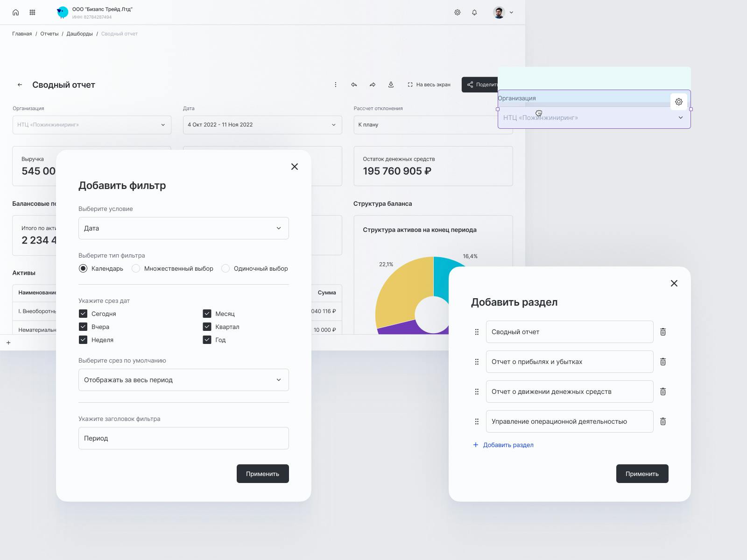Switch to full screen via На весь экран
This screenshot has width=747, height=560.
coord(429,84)
